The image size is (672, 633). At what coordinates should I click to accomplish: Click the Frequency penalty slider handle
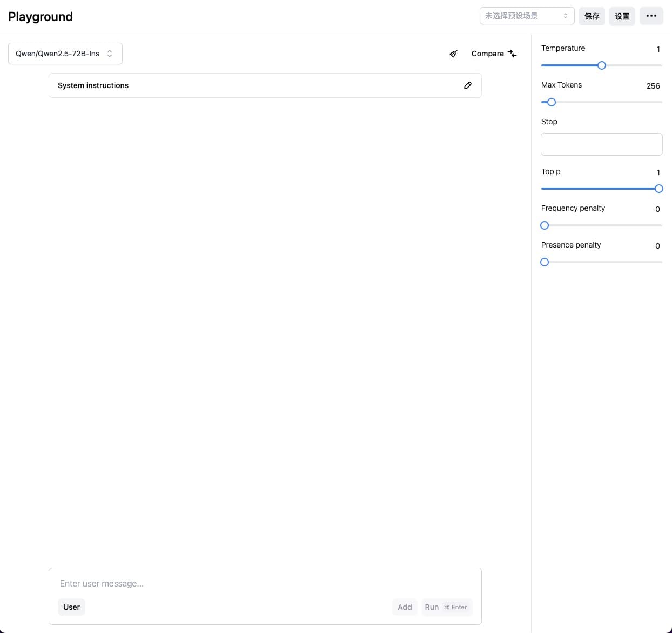pyautogui.click(x=545, y=225)
